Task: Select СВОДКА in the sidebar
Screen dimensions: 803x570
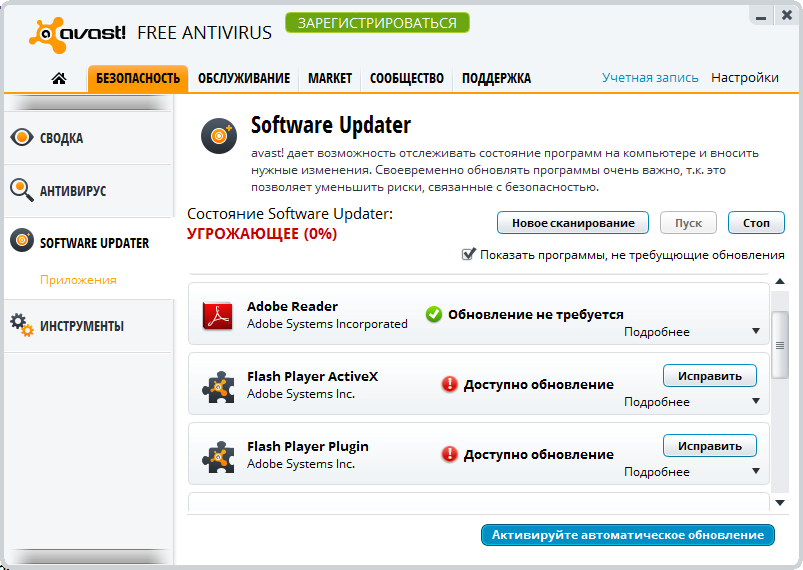Action: (x=88, y=138)
